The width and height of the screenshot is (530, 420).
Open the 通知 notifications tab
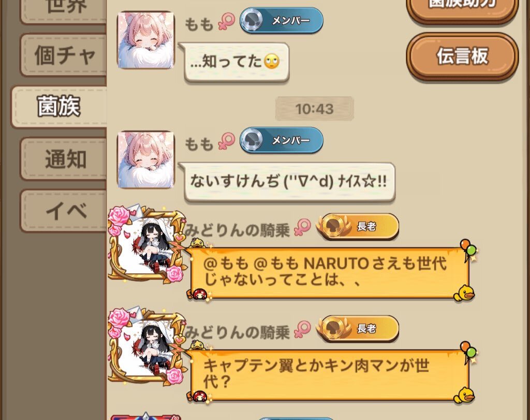click(64, 159)
